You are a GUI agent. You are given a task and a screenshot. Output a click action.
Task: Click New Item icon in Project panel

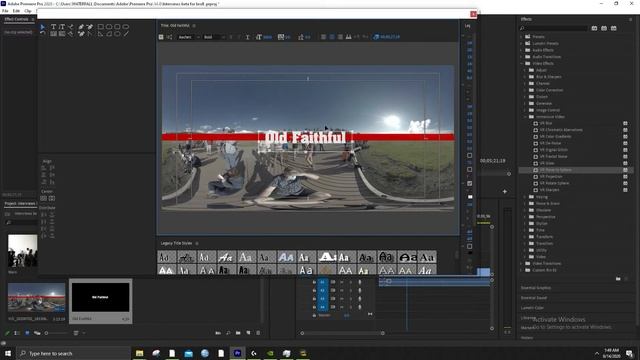[248, 333]
